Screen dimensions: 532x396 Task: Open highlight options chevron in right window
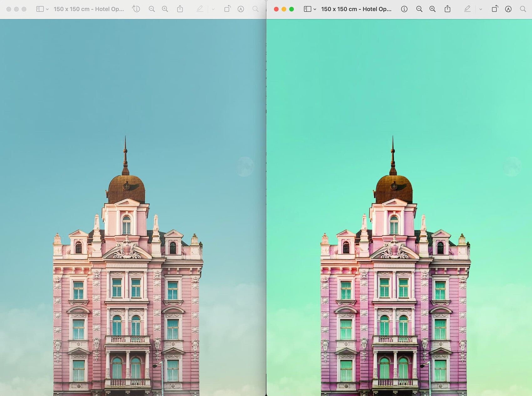point(481,9)
